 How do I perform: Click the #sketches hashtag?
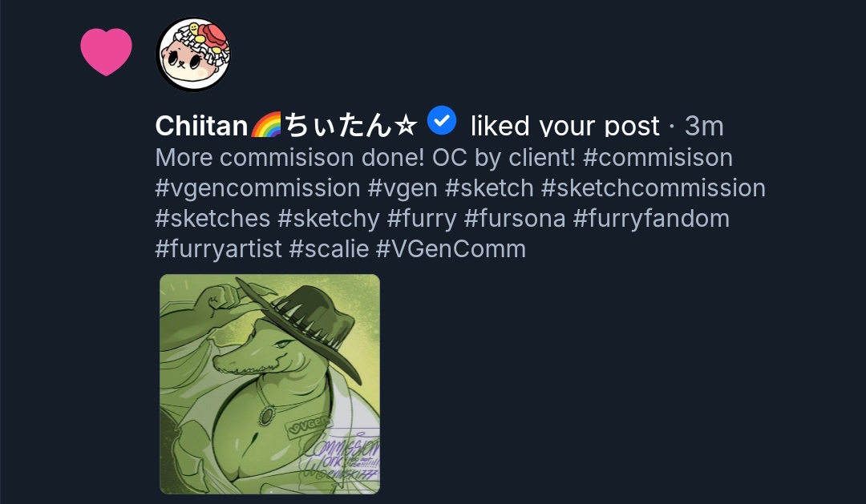(x=212, y=218)
